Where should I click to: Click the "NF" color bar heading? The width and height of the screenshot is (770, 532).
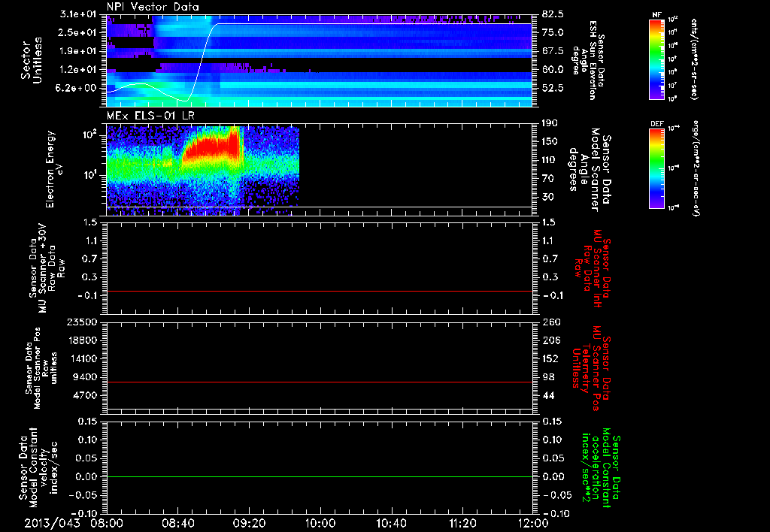pos(656,15)
